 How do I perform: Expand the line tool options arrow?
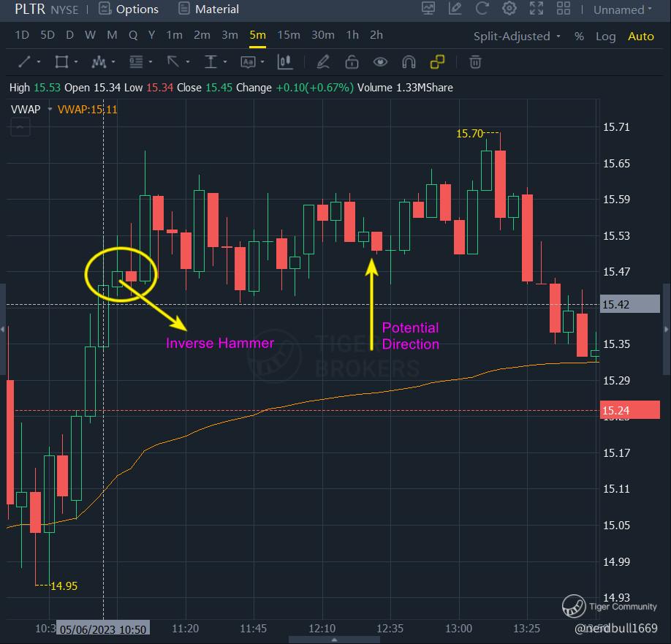coord(39,62)
